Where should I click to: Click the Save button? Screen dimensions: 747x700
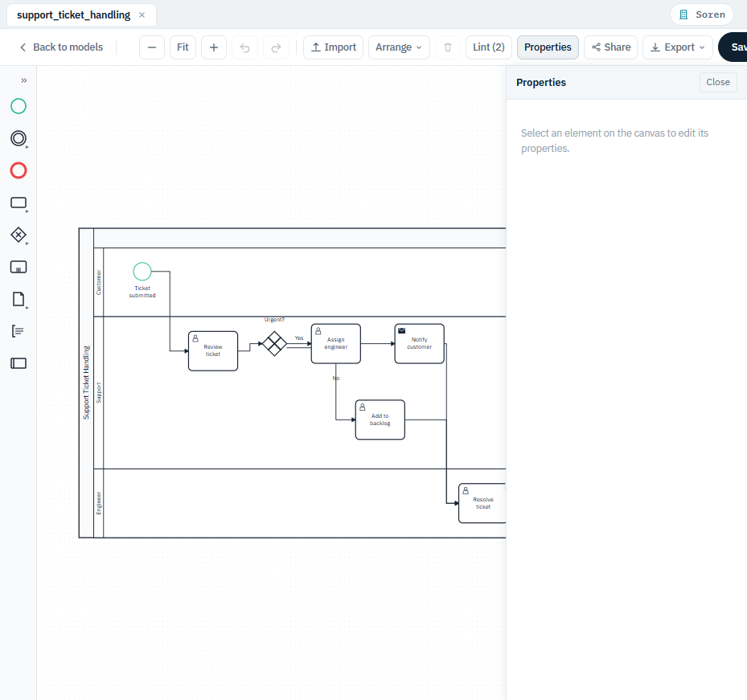[733, 47]
